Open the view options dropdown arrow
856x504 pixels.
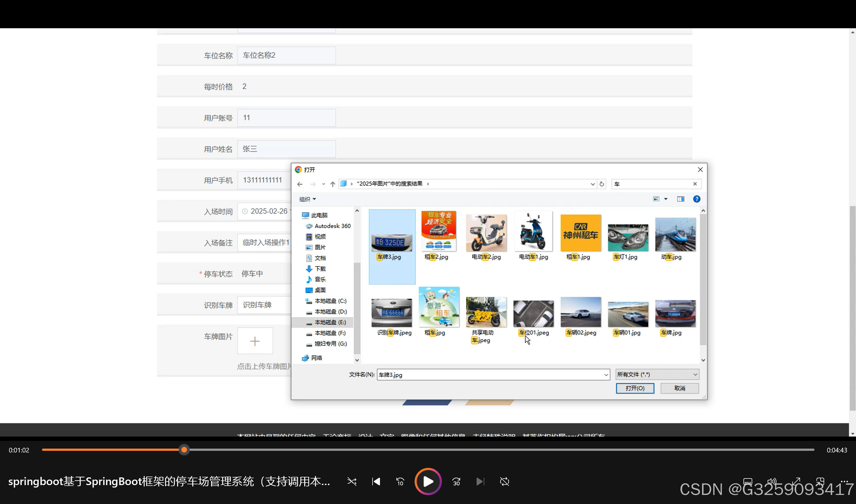[666, 199]
